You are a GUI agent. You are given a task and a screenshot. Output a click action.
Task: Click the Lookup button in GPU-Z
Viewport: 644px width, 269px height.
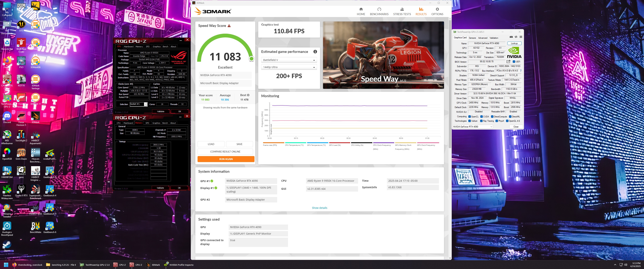click(514, 43)
